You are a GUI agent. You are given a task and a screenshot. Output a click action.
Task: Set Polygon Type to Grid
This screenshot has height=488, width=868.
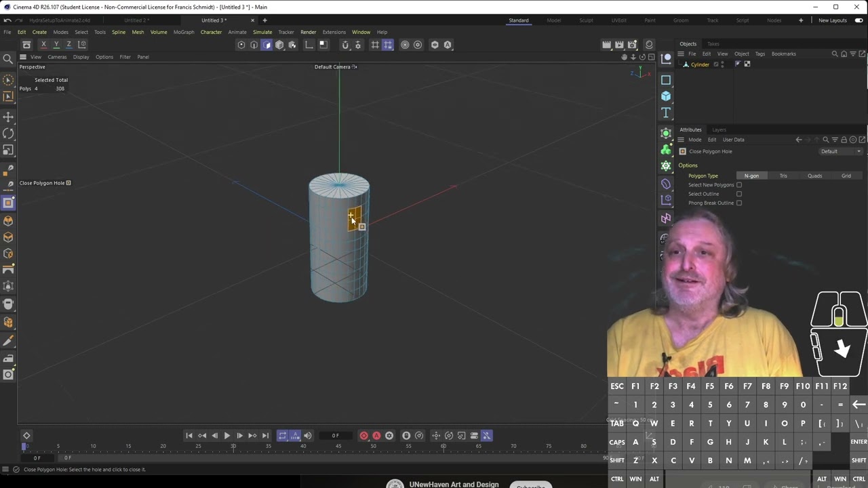(x=846, y=176)
